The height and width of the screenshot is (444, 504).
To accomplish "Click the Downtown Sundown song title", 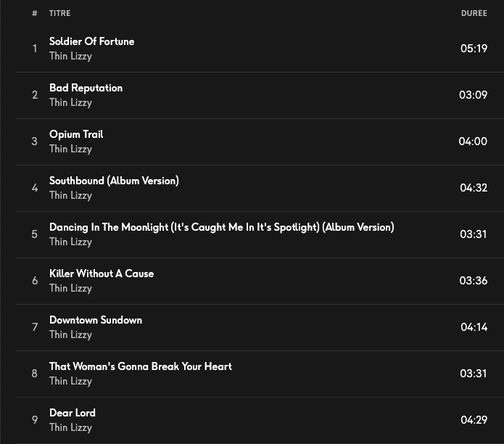I will point(96,320).
